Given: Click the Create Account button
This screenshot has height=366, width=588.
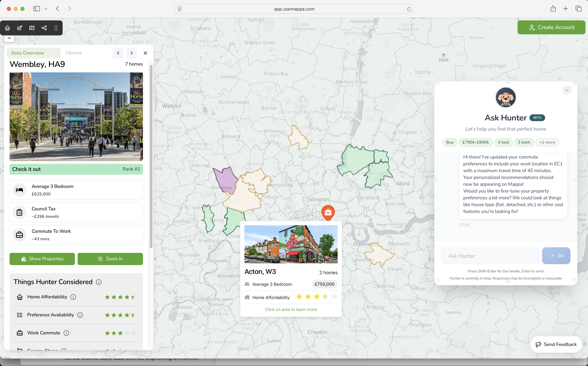Looking at the screenshot, I should [x=551, y=27].
